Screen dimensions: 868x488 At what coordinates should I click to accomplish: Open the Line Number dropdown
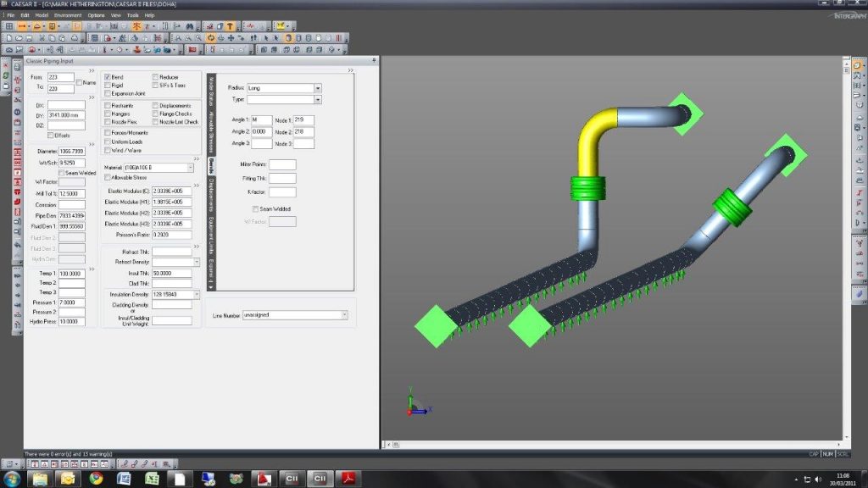tap(344, 315)
